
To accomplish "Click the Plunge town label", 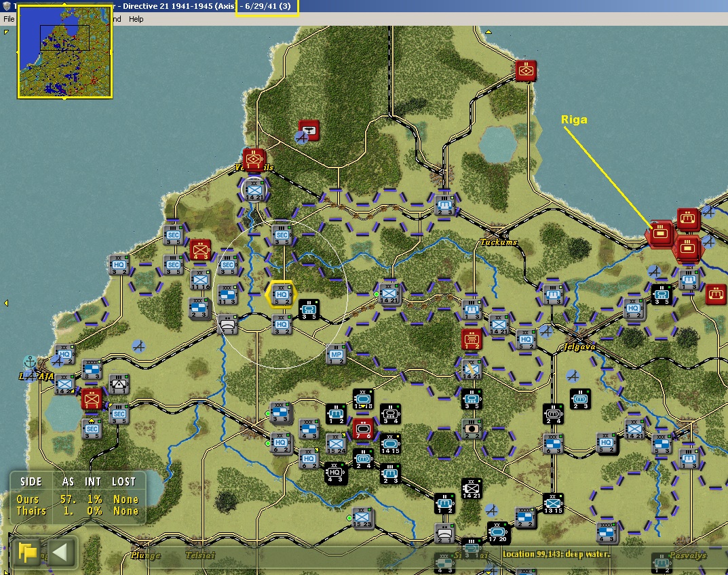I will [145, 555].
